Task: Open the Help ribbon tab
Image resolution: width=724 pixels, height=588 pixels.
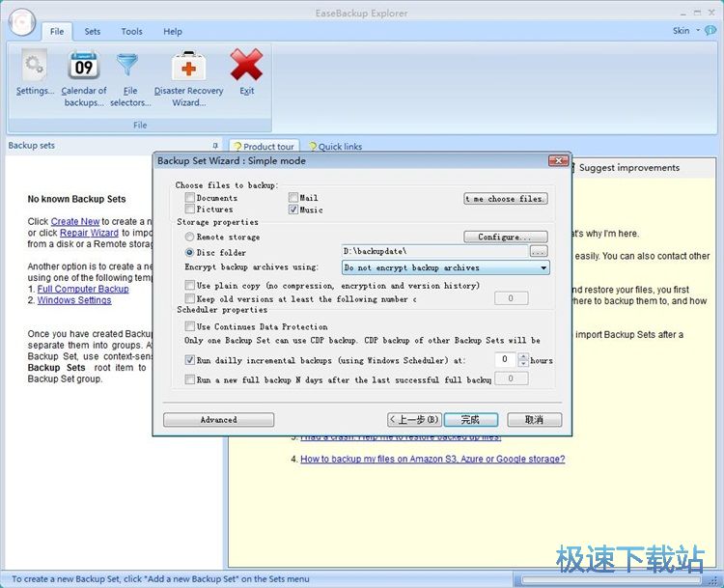Action: (x=172, y=32)
